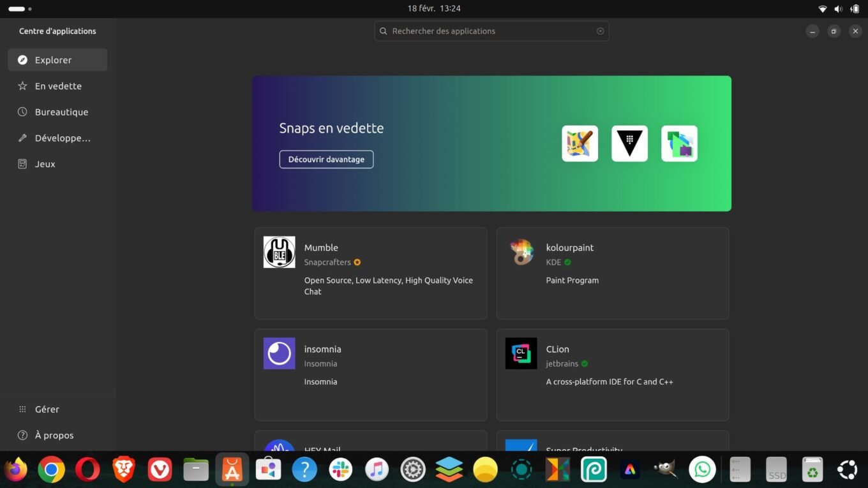The image size is (868, 488).
Task: Launch Google Chrome from dock
Action: tap(52, 470)
